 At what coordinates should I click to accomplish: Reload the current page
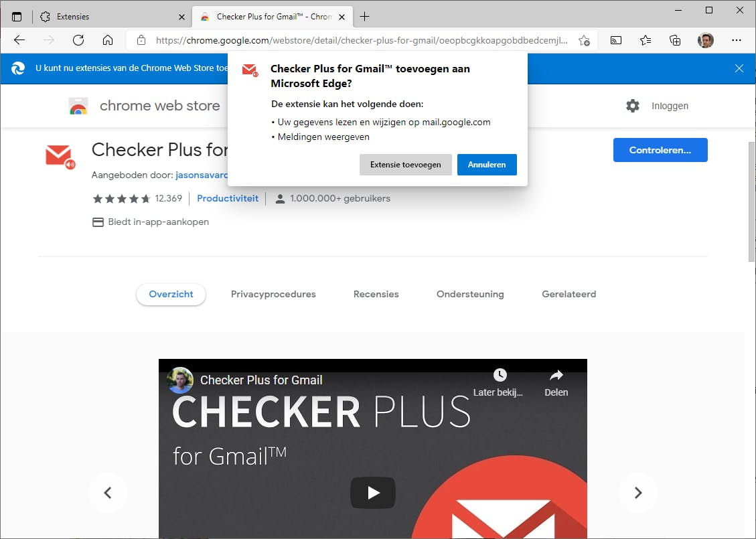pyautogui.click(x=78, y=40)
